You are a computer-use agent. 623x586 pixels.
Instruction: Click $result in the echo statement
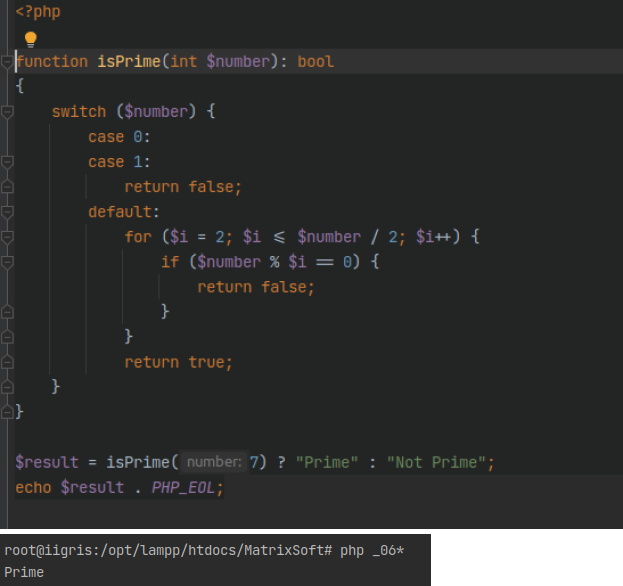92,487
